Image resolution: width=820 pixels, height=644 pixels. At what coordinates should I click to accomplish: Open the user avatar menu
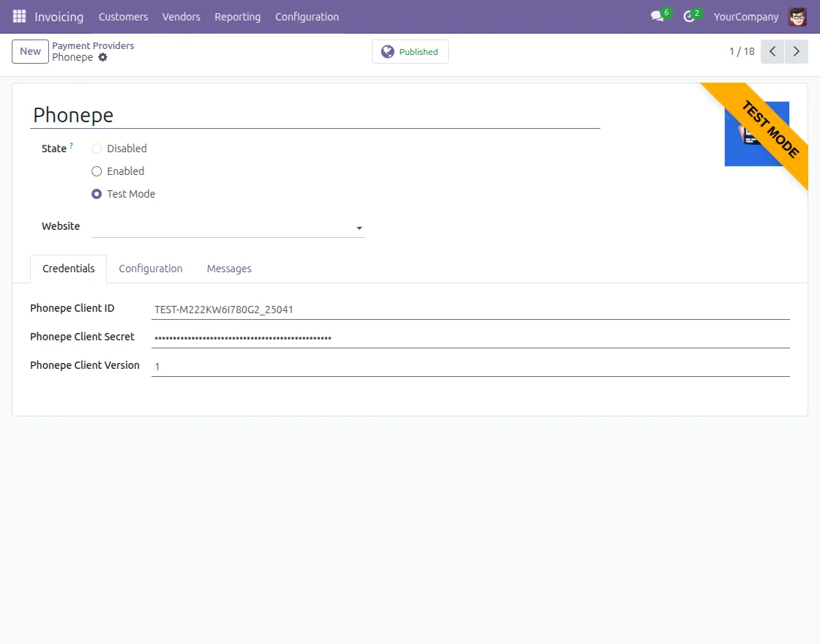tap(797, 16)
